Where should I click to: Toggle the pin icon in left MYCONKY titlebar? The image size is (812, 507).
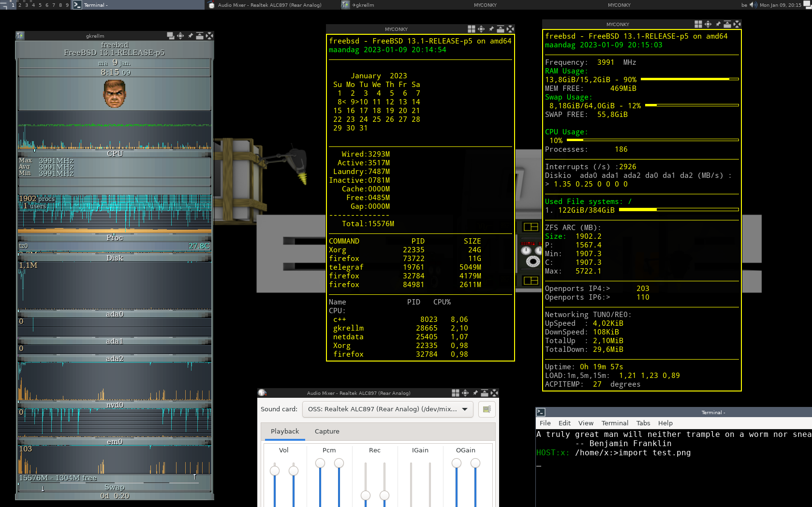[x=491, y=29]
